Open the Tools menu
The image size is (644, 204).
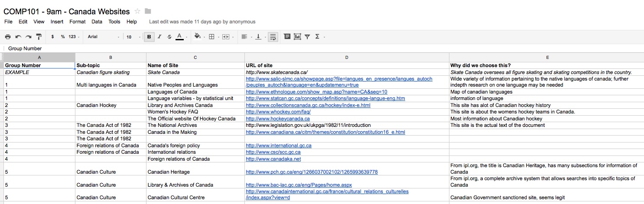[x=114, y=22]
